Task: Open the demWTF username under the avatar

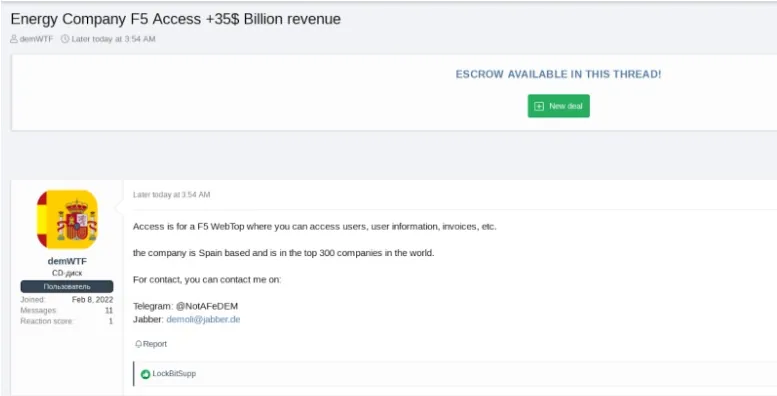Action: pos(67,261)
